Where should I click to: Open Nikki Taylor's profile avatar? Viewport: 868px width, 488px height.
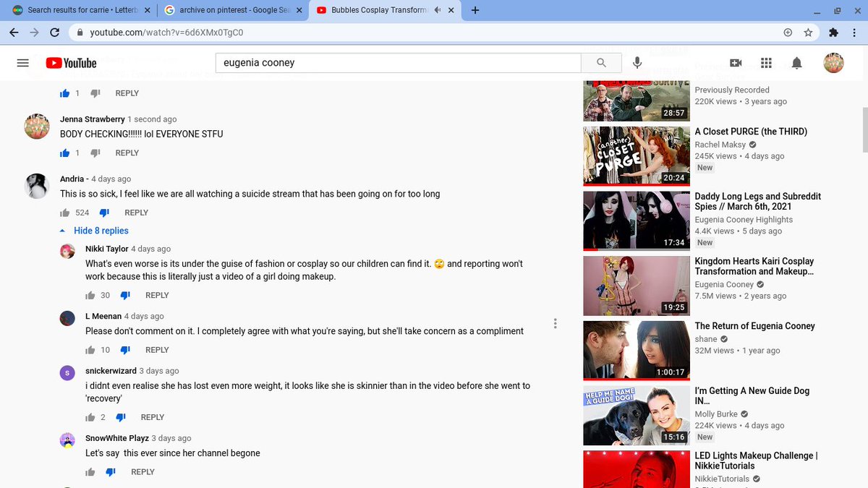[x=67, y=251]
